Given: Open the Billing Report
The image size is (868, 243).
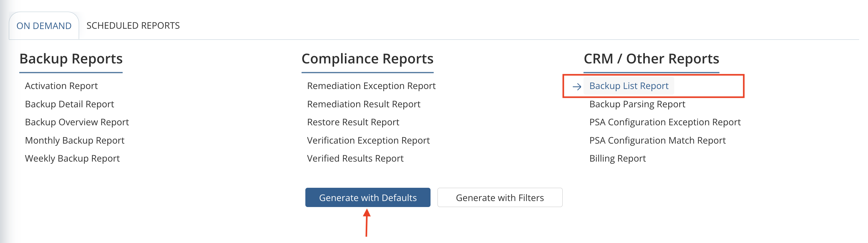Looking at the screenshot, I should click(x=617, y=158).
